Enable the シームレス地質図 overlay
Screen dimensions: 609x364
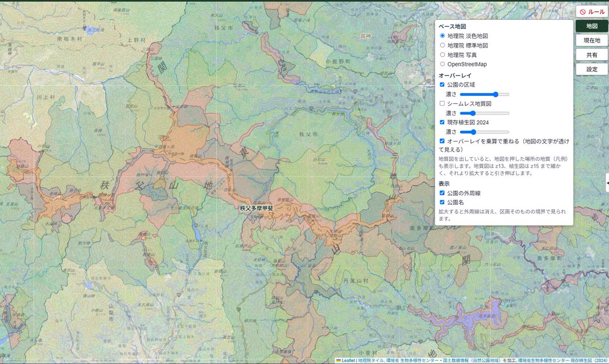[443, 103]
